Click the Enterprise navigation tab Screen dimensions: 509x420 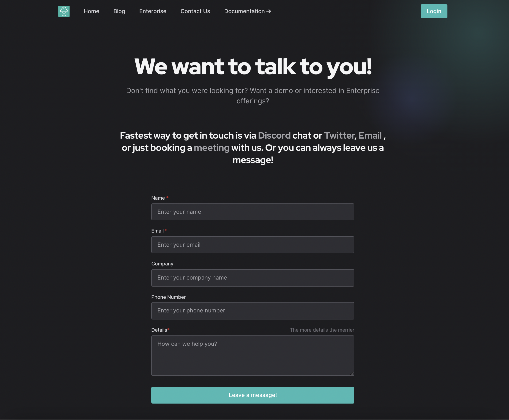tap(153, 11)
